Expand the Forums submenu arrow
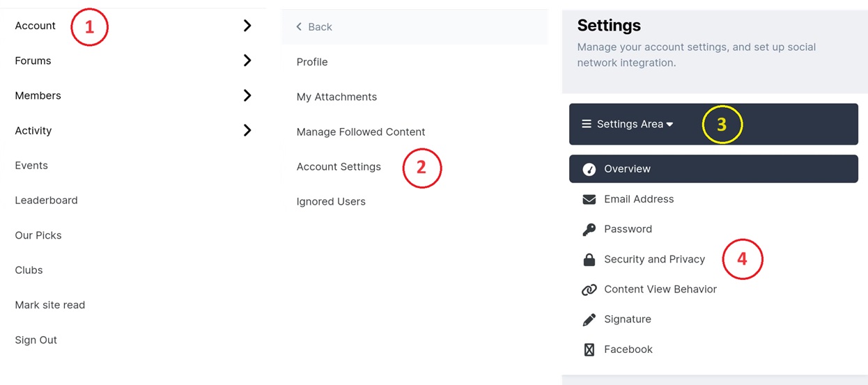This screenshot has width=868, height=385. (x=247, y=61)
